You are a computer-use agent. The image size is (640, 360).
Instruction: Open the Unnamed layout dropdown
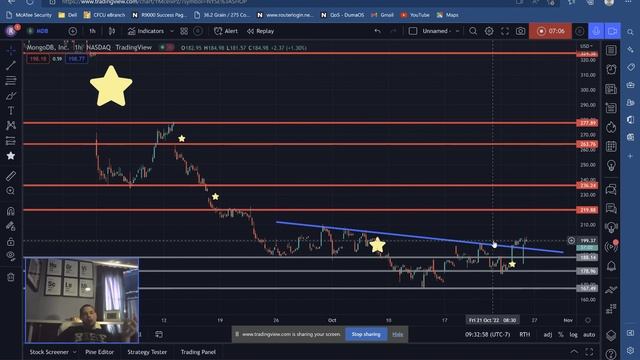440,31
